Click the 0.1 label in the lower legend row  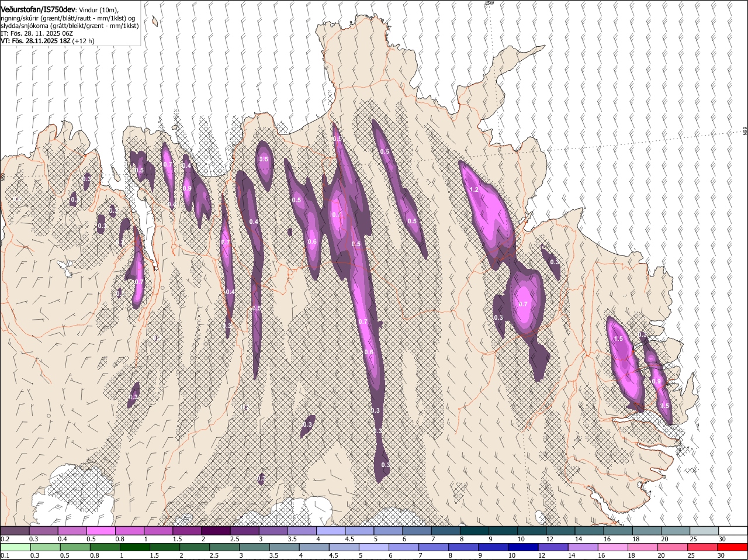pyautogui.click(x=5, y=555)
